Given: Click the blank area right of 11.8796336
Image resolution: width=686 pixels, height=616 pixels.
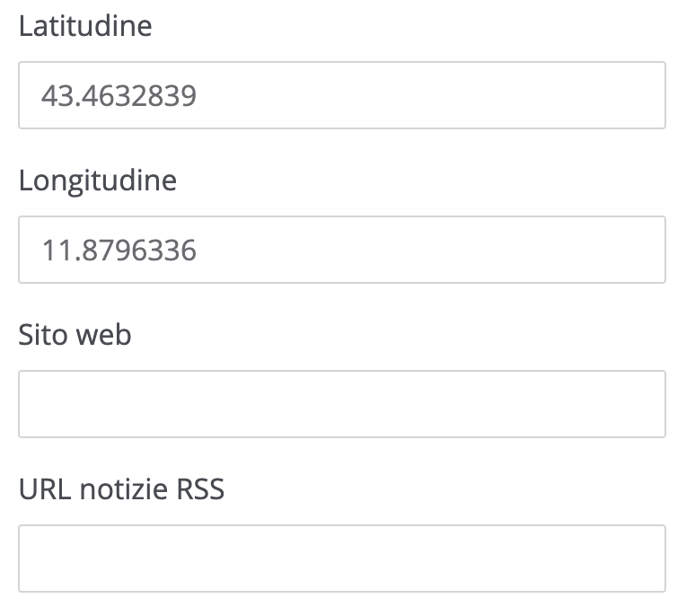Looking at the screenshot, I should pos(431,250).
